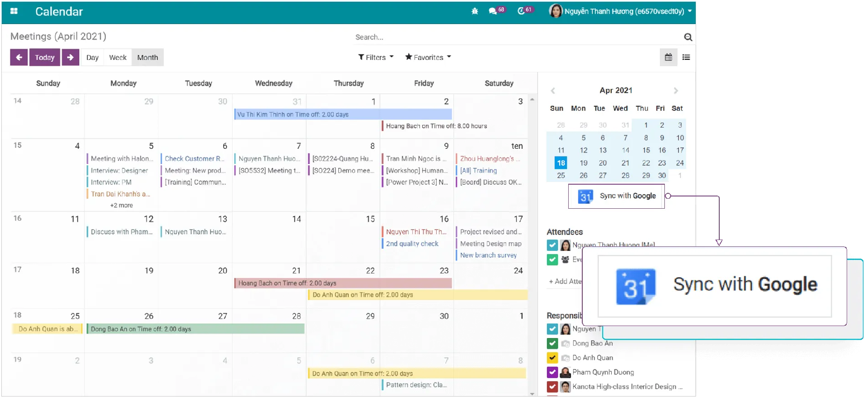Open 'Hoang Bach on Time off: 2.00 days' event
Viewport: 868px width, 402px height.
click(343, 284)
